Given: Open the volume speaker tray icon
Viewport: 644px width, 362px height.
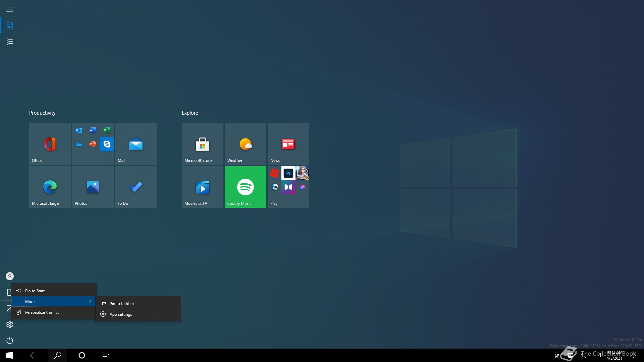Looking at the screenshot, I should click(x=584, y=355).
